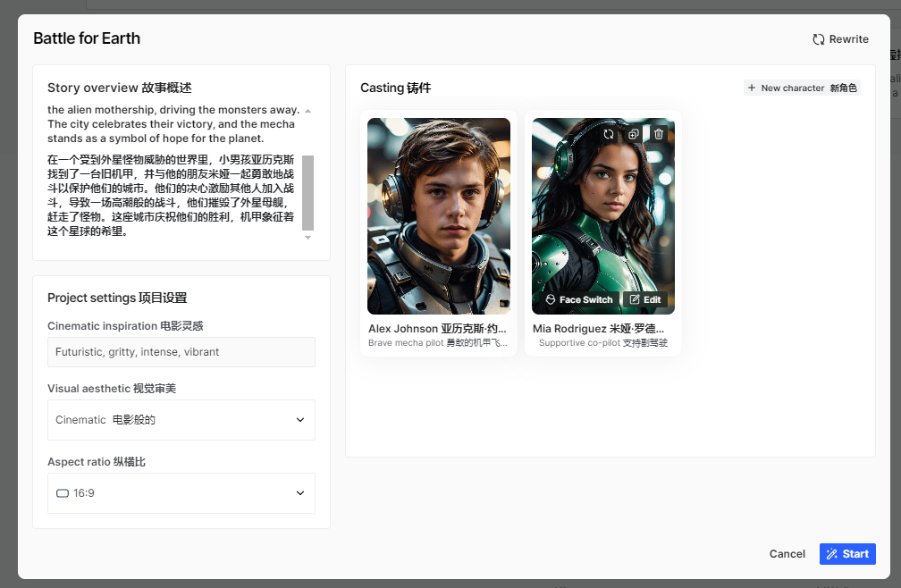Viewport: 901px width, 588px height.
Task: Click the 16:9 rectangle icon
Action: pos(62,493)
